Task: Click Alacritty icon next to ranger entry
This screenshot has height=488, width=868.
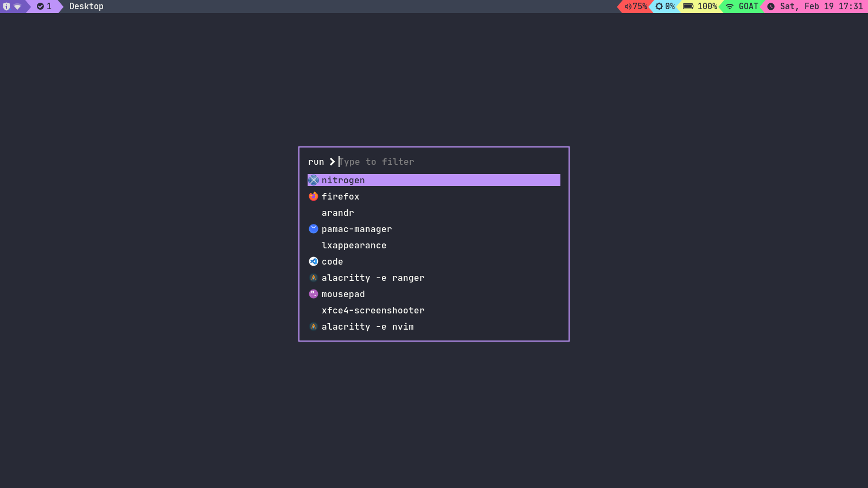Action: (x=314, y=278)
